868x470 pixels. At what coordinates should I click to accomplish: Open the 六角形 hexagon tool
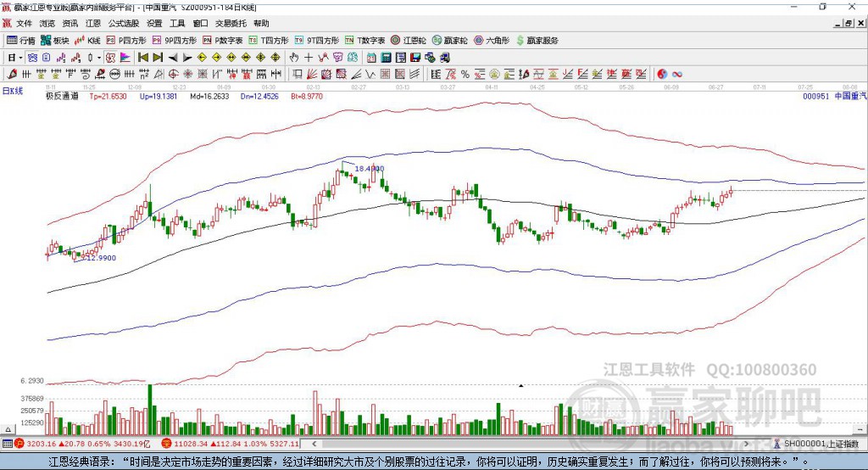[x=492, y=41]
